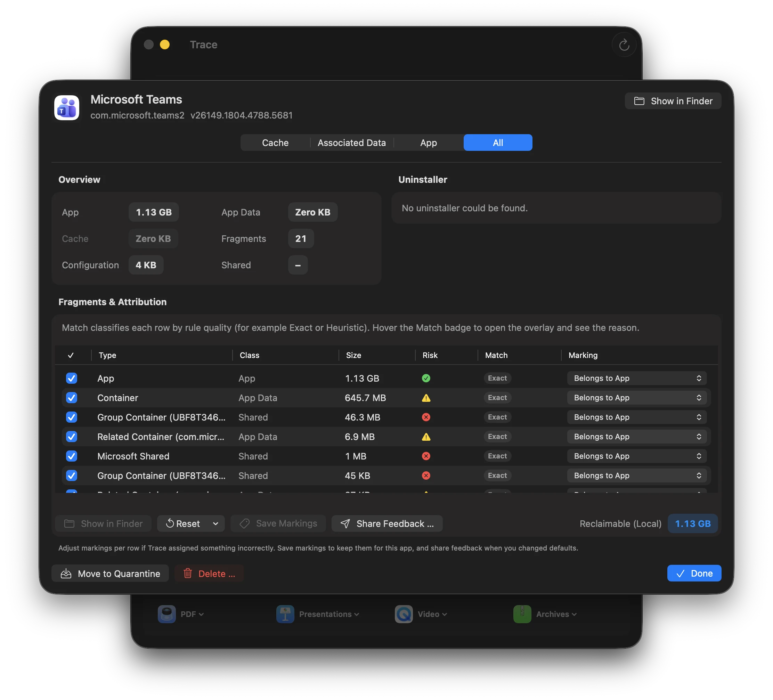Click the Video QuickTime icon behind dialog
Screen dimensions: 773x700
coord(404,614)
